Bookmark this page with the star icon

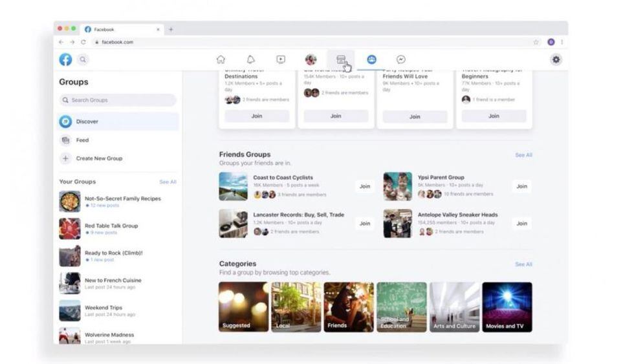click(536, 42)
